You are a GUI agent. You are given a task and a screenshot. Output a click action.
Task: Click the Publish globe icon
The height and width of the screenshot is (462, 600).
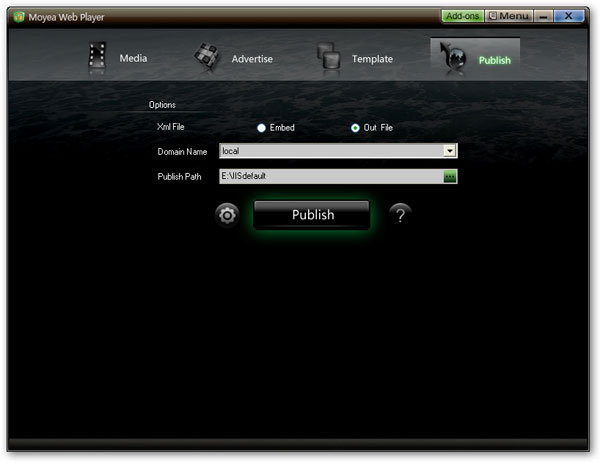pyautogui.click(x=453, y=56)
